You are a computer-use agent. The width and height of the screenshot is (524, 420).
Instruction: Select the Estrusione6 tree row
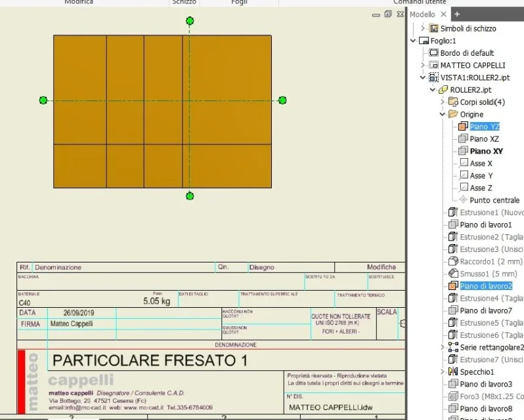pos(486,335)
